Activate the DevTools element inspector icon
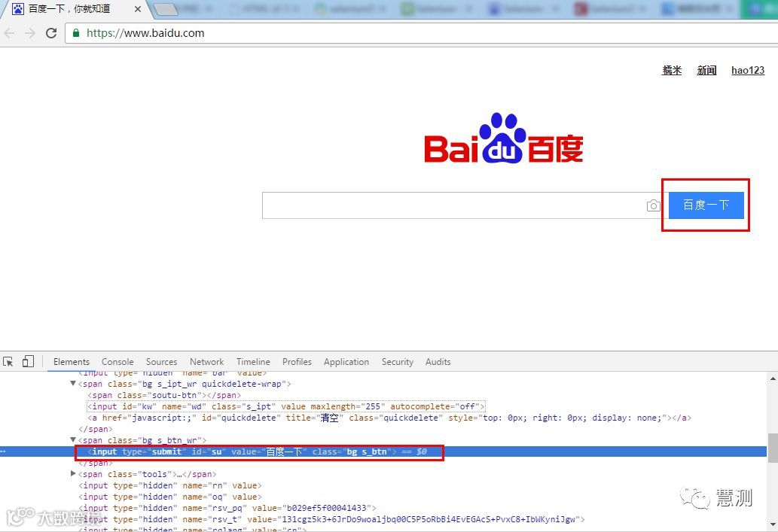The image size is (778, 532). [8, 361]
